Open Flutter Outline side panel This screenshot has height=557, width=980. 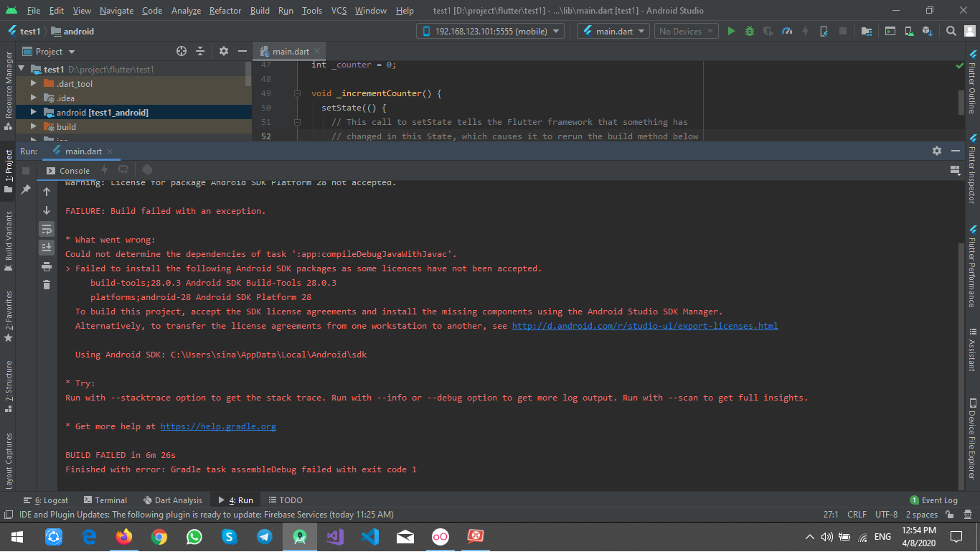[972, 83]
